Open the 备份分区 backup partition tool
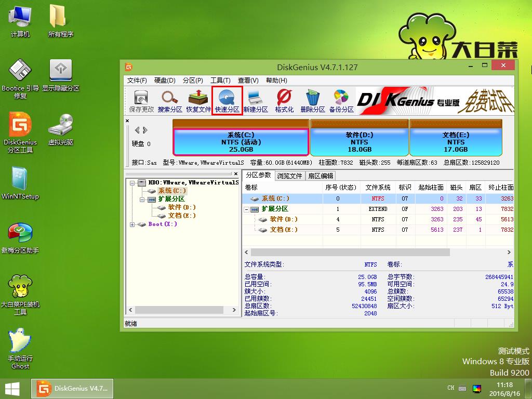The height and width of the screenshot is (399, 532). click(341, 101)
